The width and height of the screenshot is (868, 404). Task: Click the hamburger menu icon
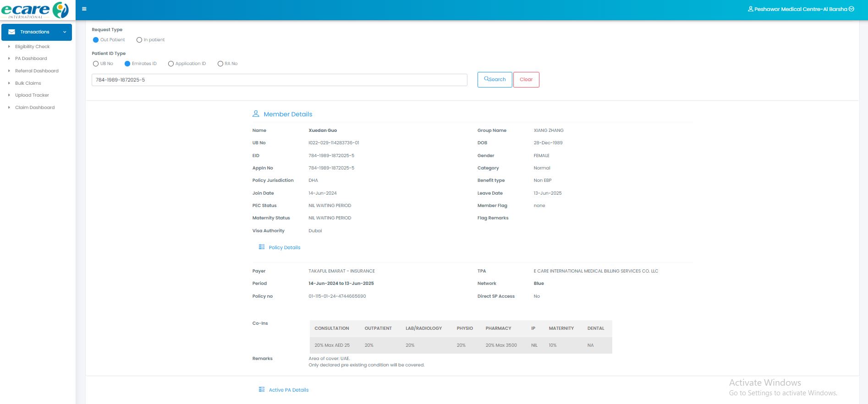(x=84, y=9)
